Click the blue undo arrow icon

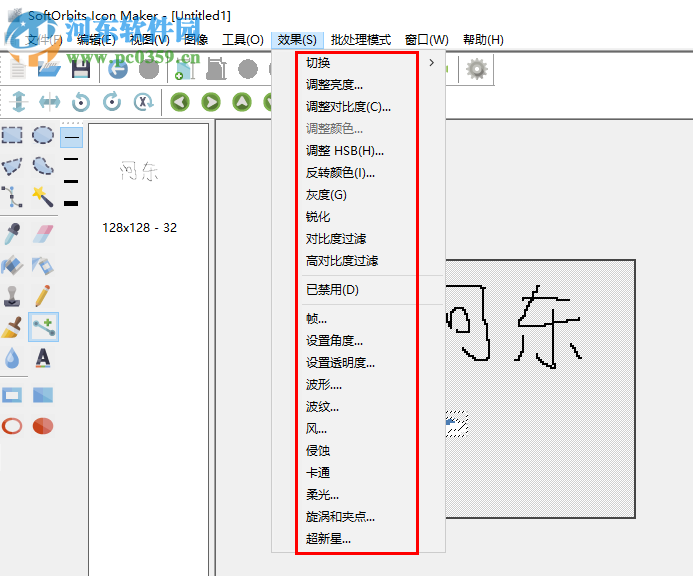[x=118, y=69]
